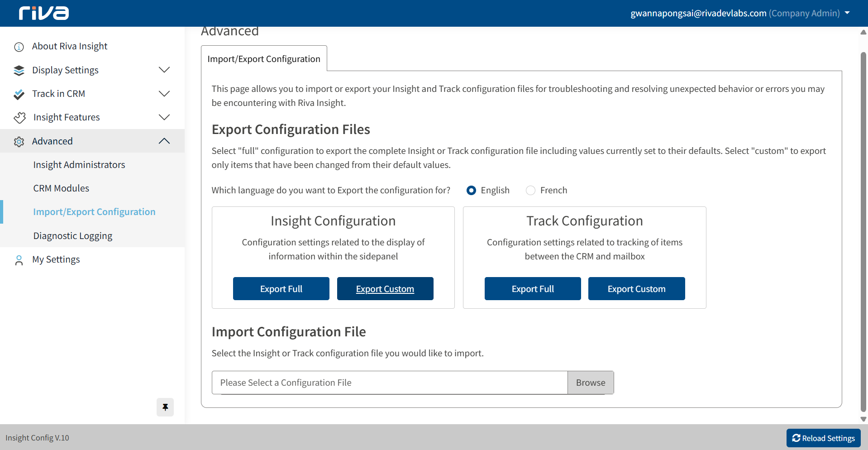Click the Browse button

click(591, 383)
